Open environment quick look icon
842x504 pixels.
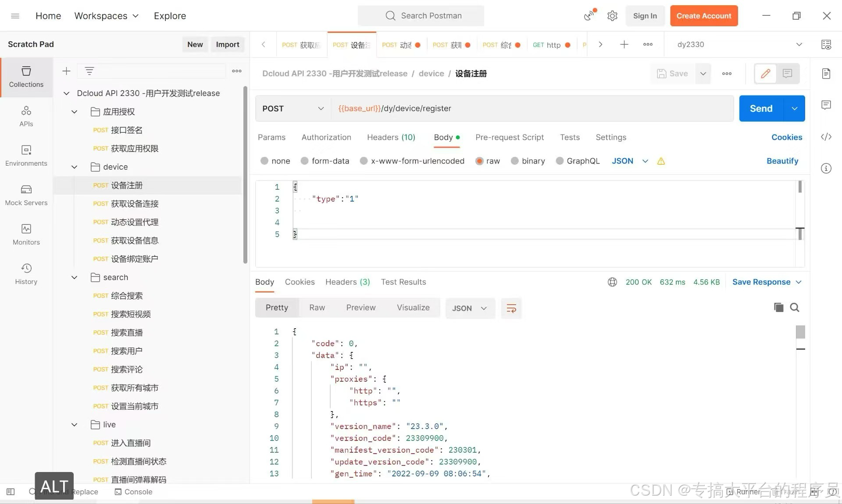tap(826, 44)
